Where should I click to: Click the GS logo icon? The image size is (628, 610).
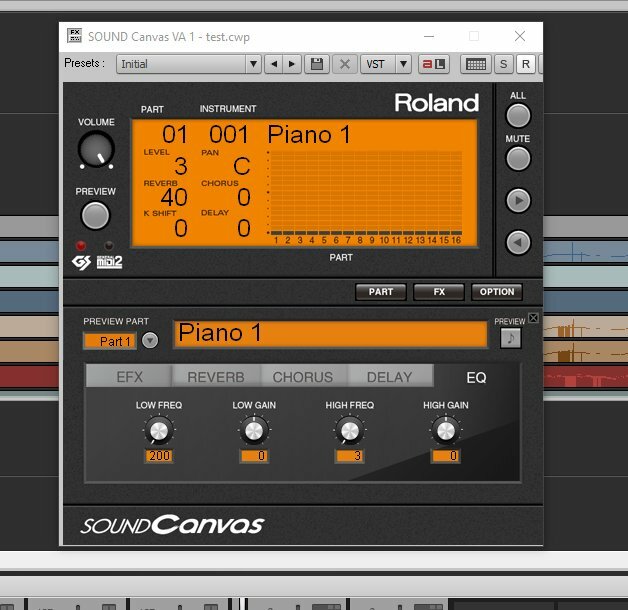pos(81,262)
